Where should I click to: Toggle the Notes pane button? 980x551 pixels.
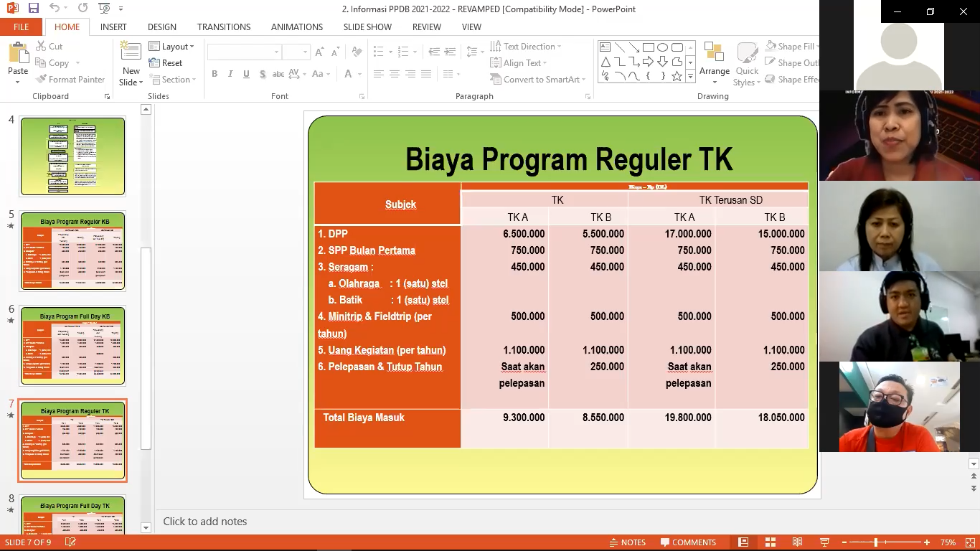[x=627, y=542]
